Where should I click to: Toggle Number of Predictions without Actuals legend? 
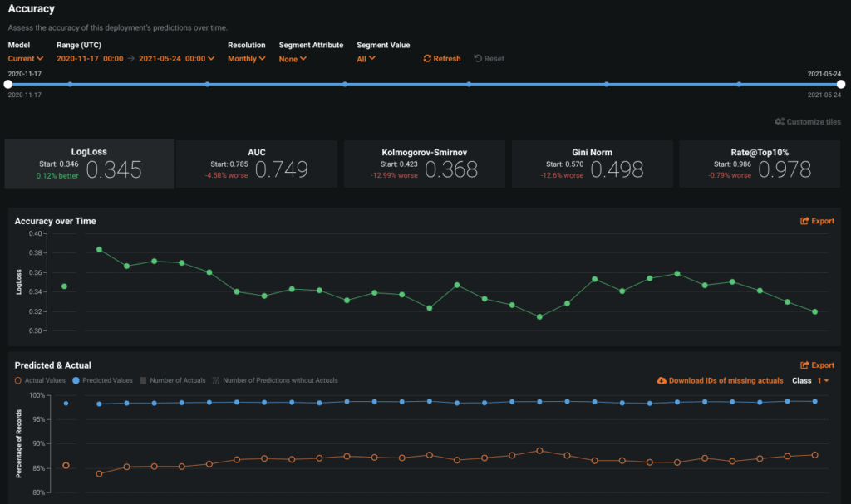tap(275, 380)
